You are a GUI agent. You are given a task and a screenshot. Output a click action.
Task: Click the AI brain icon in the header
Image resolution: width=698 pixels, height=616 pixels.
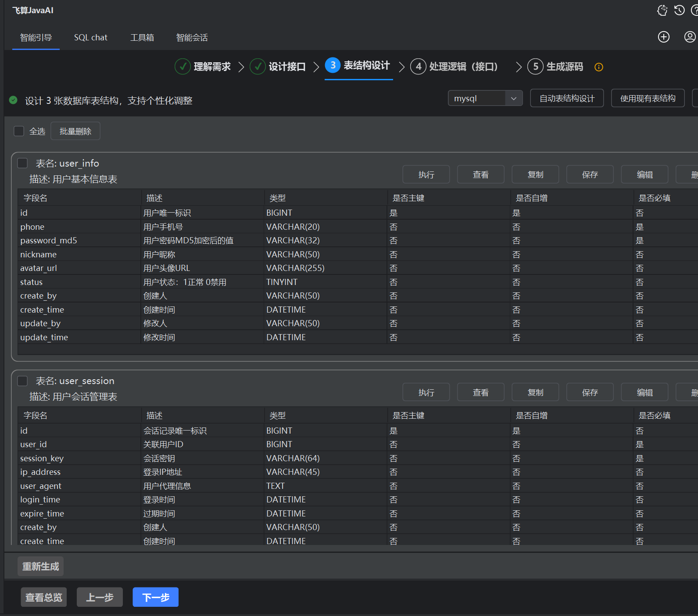coord(662,11)
